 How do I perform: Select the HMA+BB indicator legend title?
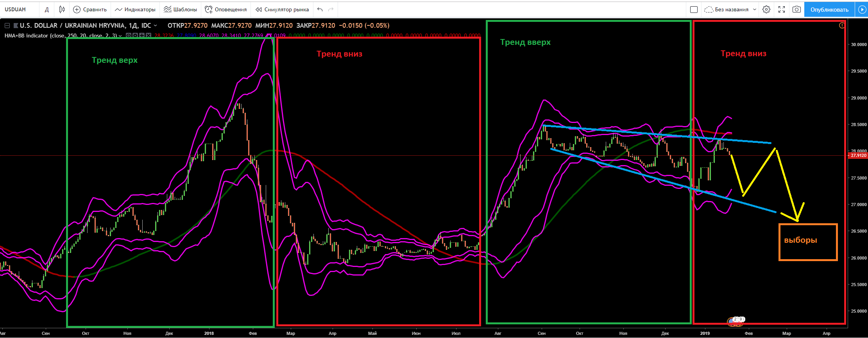tap(61, 36)
